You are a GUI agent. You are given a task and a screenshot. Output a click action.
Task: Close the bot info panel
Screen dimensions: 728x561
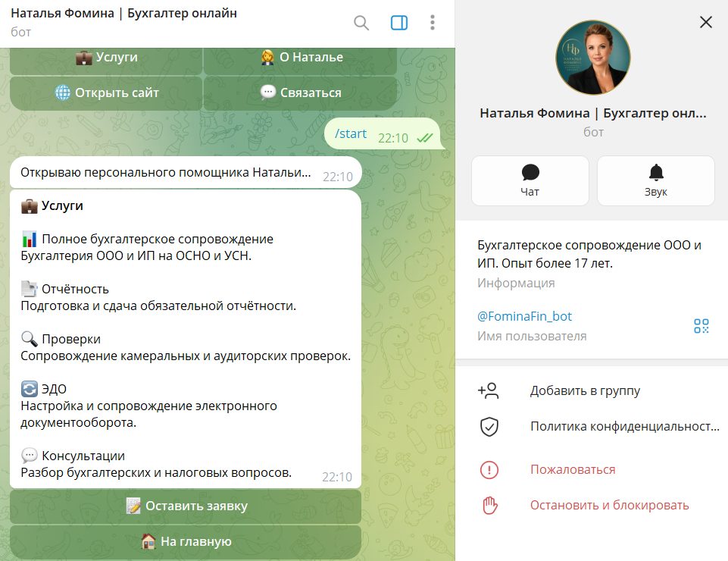(706, 22)
